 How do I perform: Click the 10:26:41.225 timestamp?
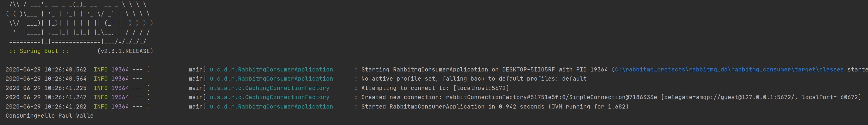46,88
